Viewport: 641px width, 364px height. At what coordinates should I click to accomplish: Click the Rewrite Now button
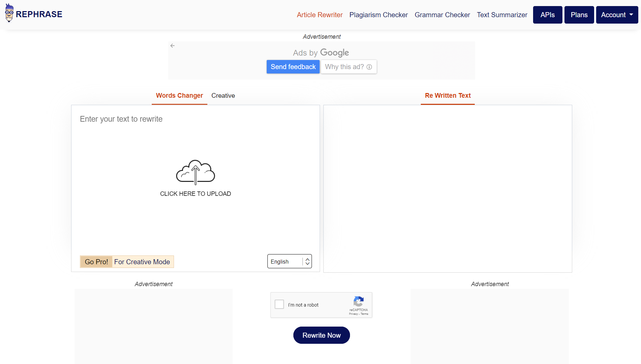click(321, 335)
